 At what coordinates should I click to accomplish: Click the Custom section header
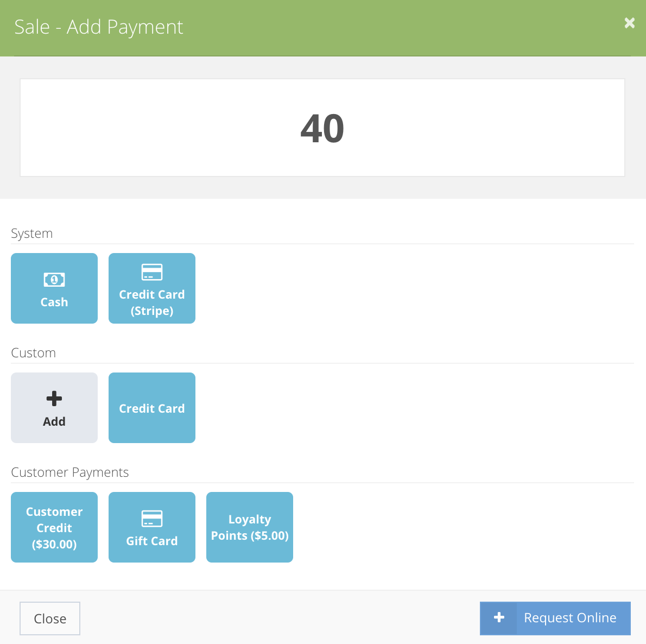click(x=33, y=352)
